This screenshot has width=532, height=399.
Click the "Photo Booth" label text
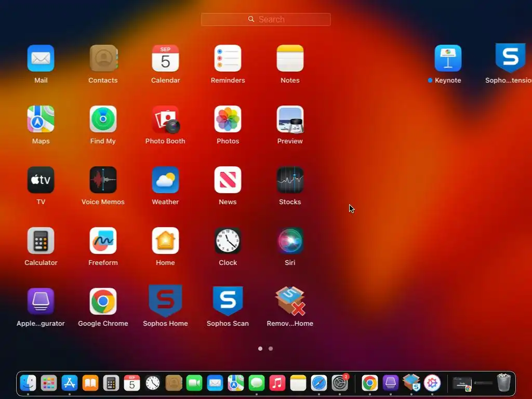click(165, 141)
